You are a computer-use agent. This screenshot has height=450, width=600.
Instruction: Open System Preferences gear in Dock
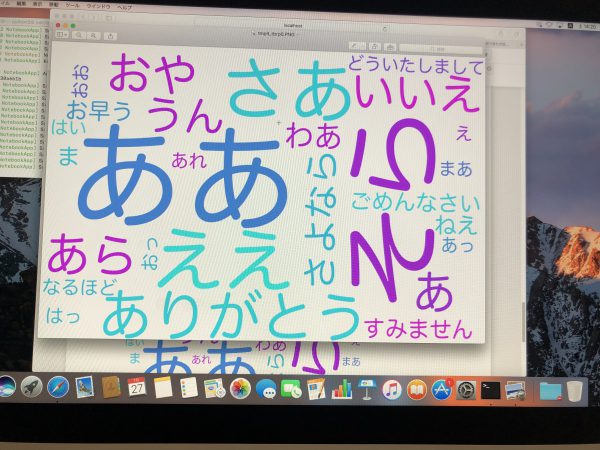tap(466, 390)
